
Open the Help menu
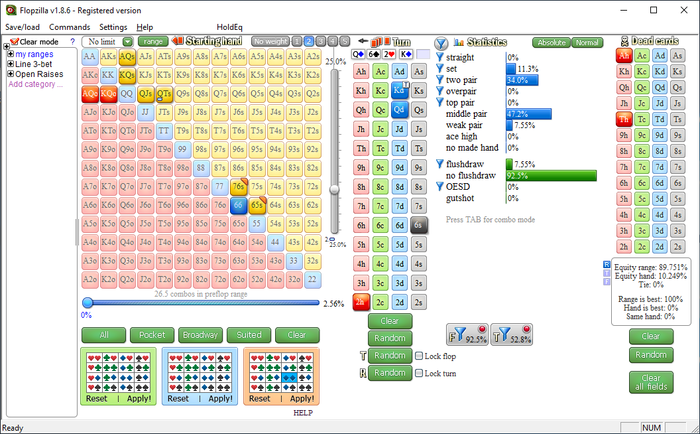click(145, 27)
